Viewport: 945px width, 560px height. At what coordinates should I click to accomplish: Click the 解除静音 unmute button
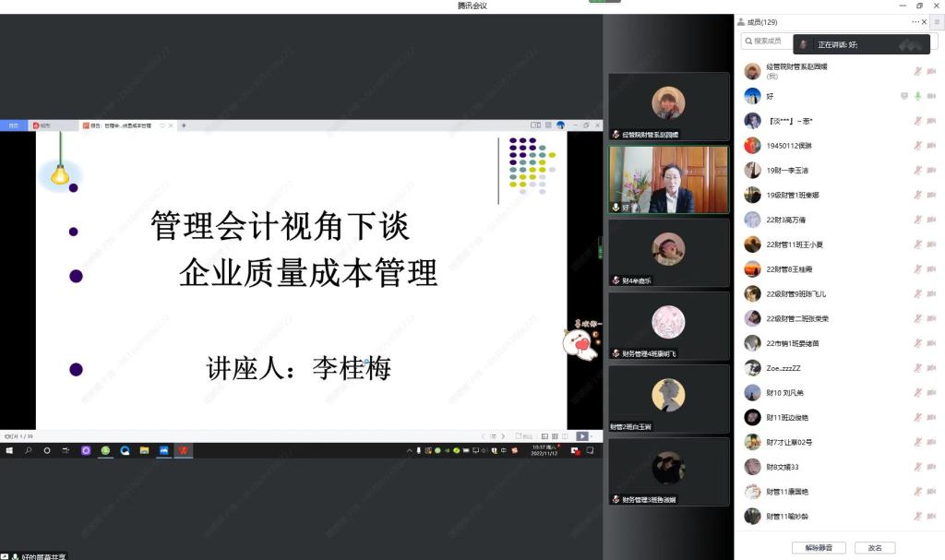click(819, 547)
